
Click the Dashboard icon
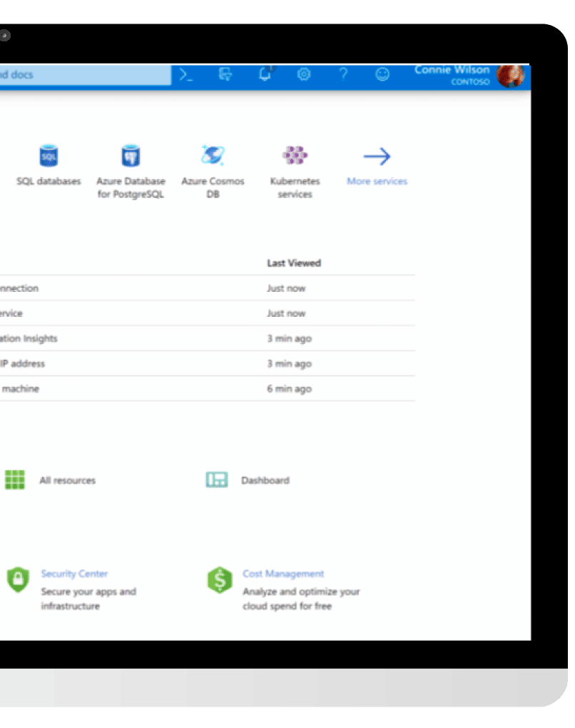click(217, 480)
